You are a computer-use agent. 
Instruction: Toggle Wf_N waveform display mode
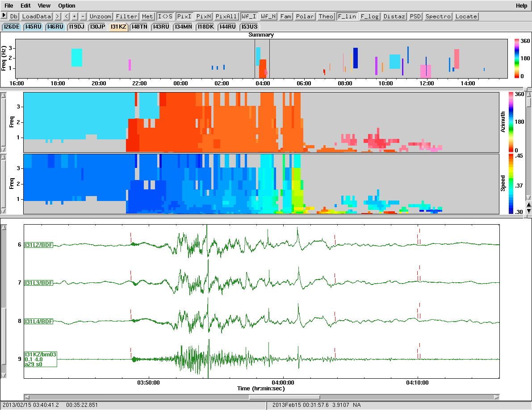click(268, 16)
